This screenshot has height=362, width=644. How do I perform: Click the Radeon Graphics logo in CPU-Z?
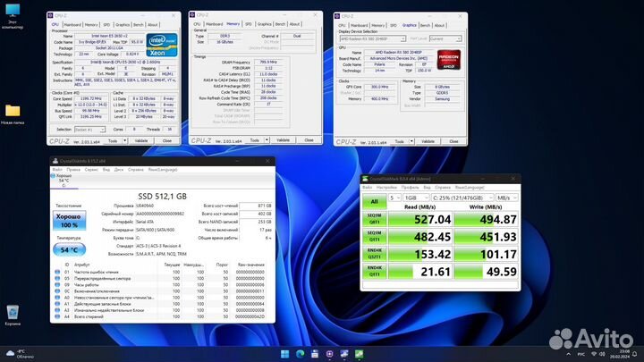[x=448, y=60]
